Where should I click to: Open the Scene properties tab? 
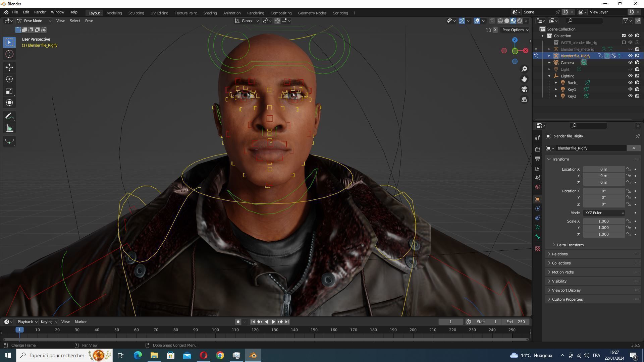coord(538,177)
